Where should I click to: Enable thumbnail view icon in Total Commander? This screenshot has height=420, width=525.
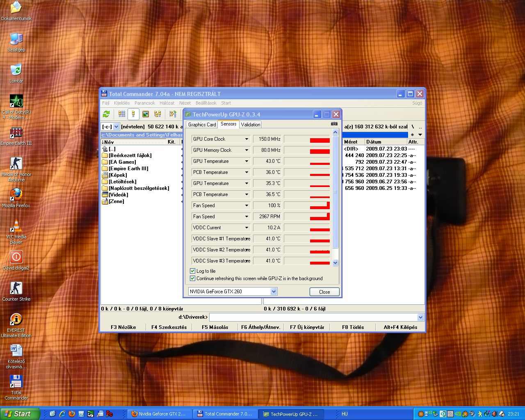(146, 114)
